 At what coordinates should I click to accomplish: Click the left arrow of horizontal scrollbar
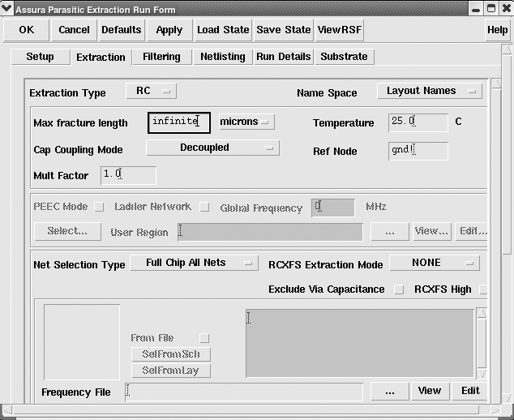point(7,409)
